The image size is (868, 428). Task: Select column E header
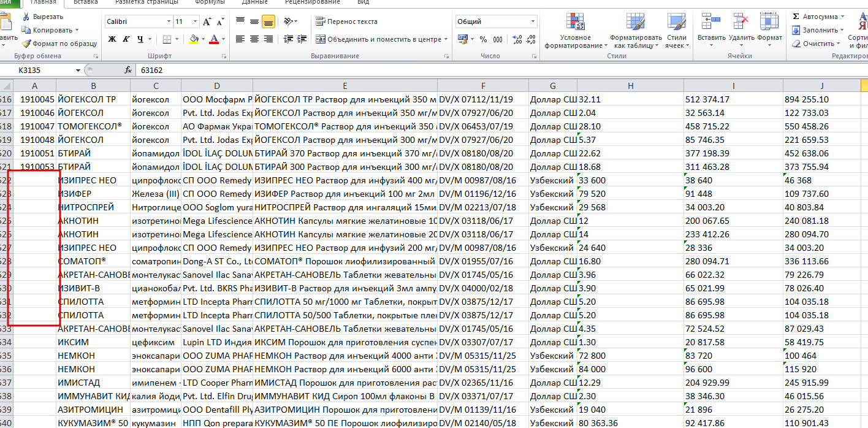tap(345, 86)
